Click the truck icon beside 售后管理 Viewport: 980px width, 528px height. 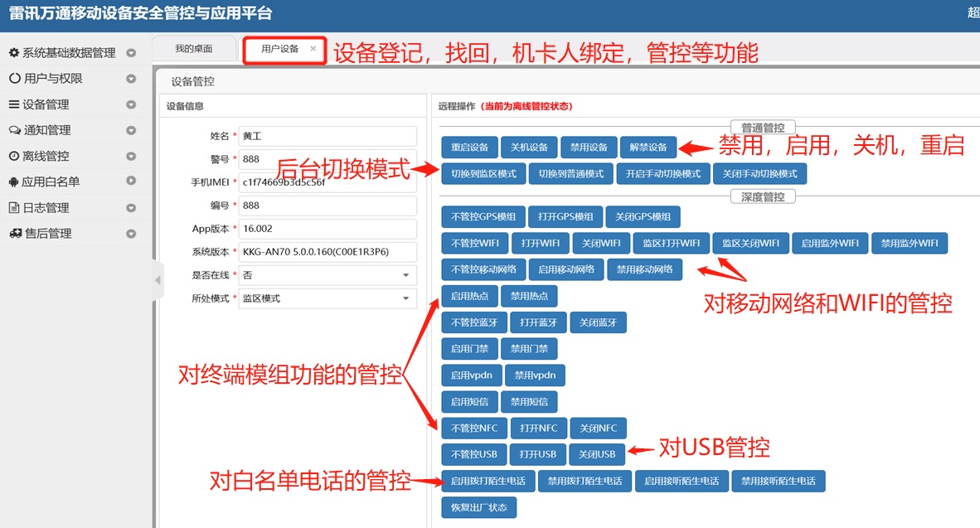(15, 234)
